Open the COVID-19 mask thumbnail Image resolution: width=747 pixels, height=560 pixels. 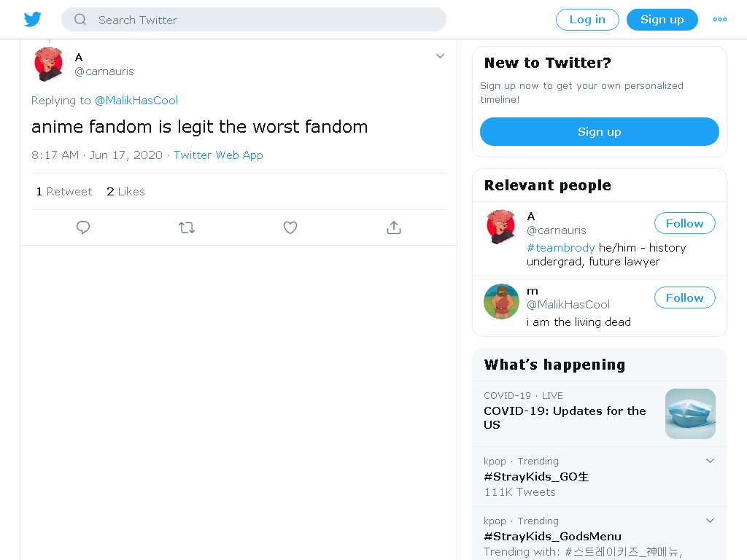pos(690,414)
